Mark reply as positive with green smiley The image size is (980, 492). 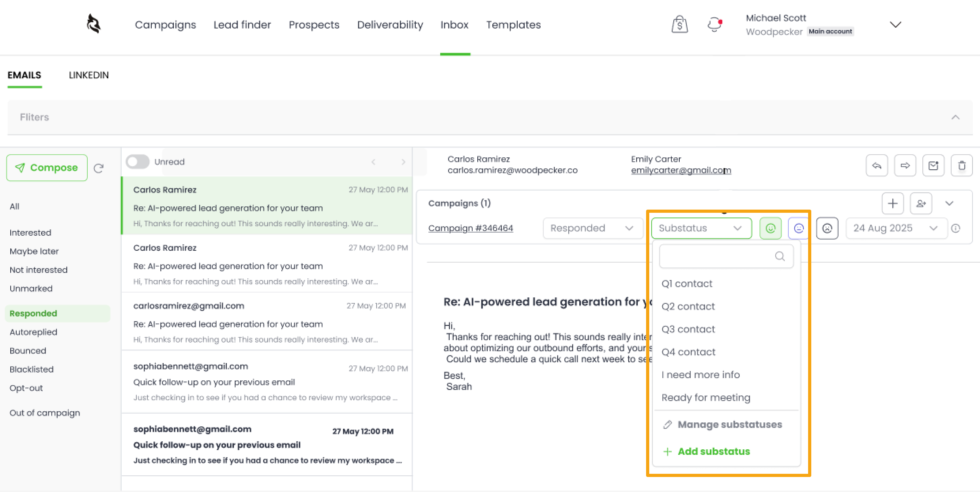(x=770, y=228)
